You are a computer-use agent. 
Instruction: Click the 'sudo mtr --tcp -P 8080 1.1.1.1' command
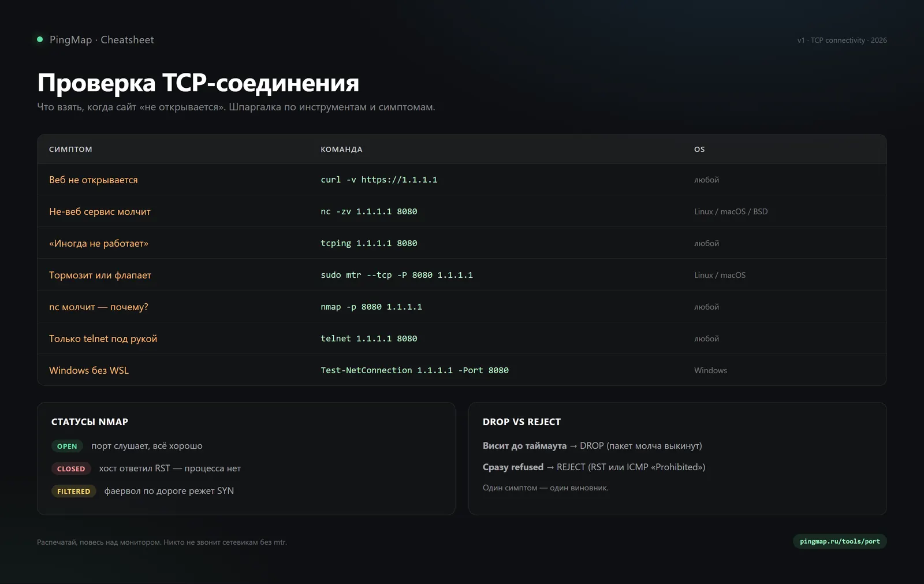click(397, 275)
